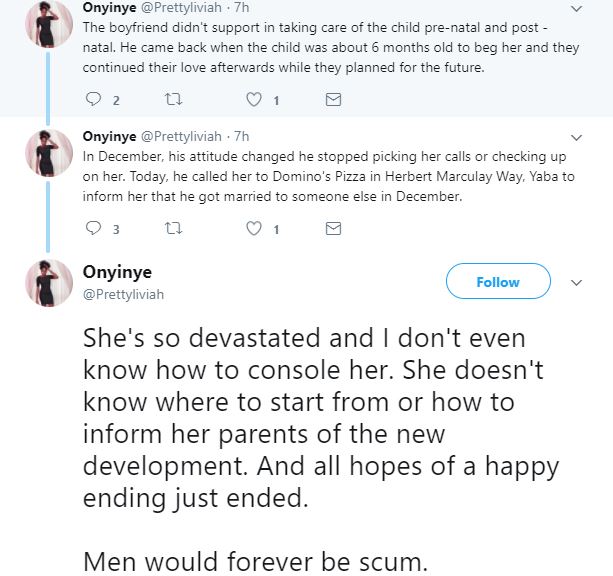The width and height of the screenshot is (613, 576).
Task: View Onyinye's profile picture on main tweet
Action: (46, 282)
